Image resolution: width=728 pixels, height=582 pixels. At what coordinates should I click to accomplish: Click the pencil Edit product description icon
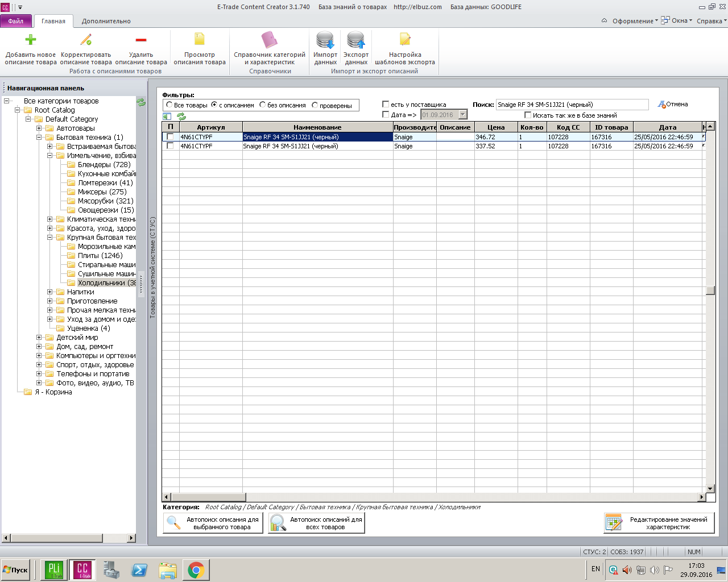(x=86, y=39)
